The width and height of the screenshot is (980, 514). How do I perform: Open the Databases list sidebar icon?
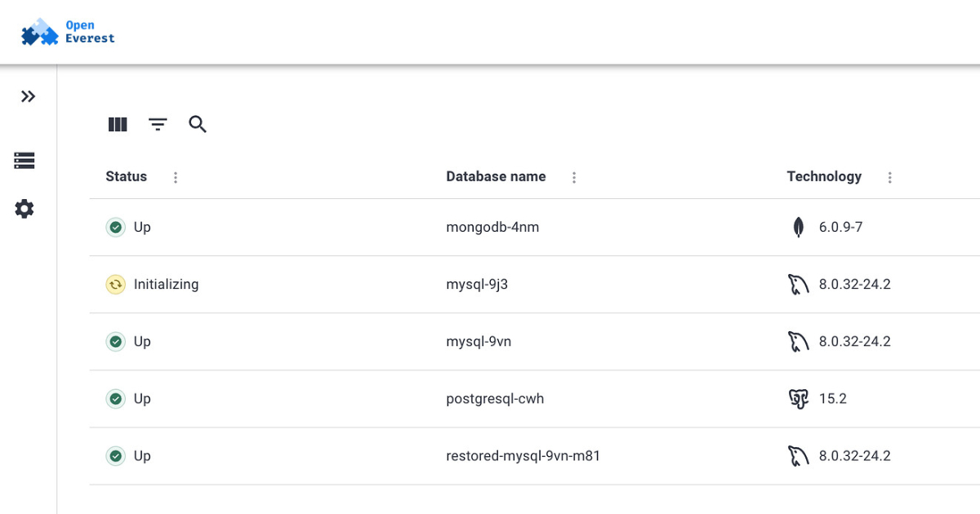coord(24,161)
